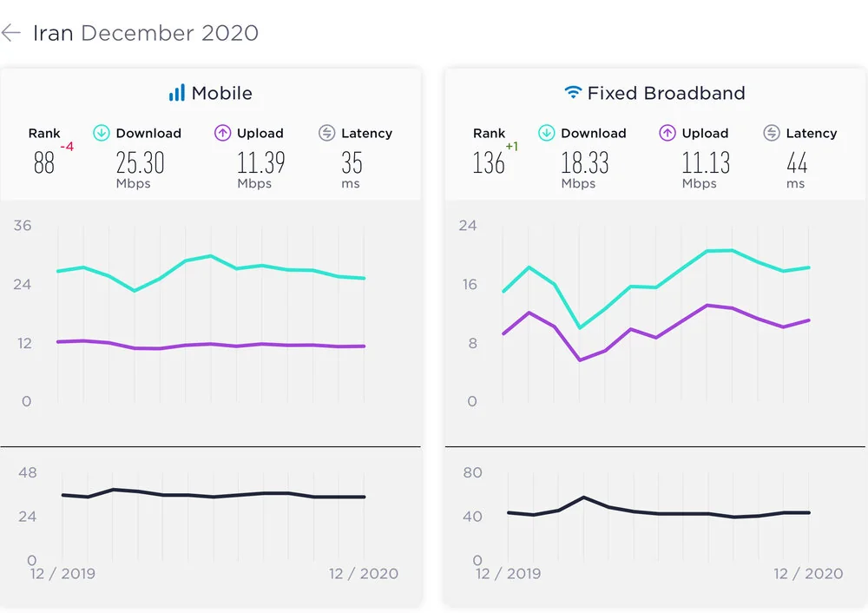Click the Fixed Broadband upload arrow icon
The image size is (868, 613).
(x=667, y=133)
